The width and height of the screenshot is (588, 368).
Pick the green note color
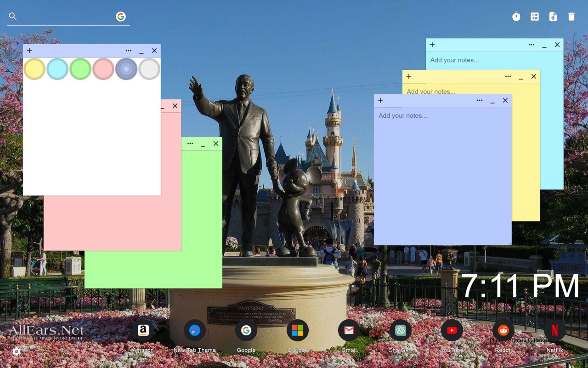(x=80, y=69)
